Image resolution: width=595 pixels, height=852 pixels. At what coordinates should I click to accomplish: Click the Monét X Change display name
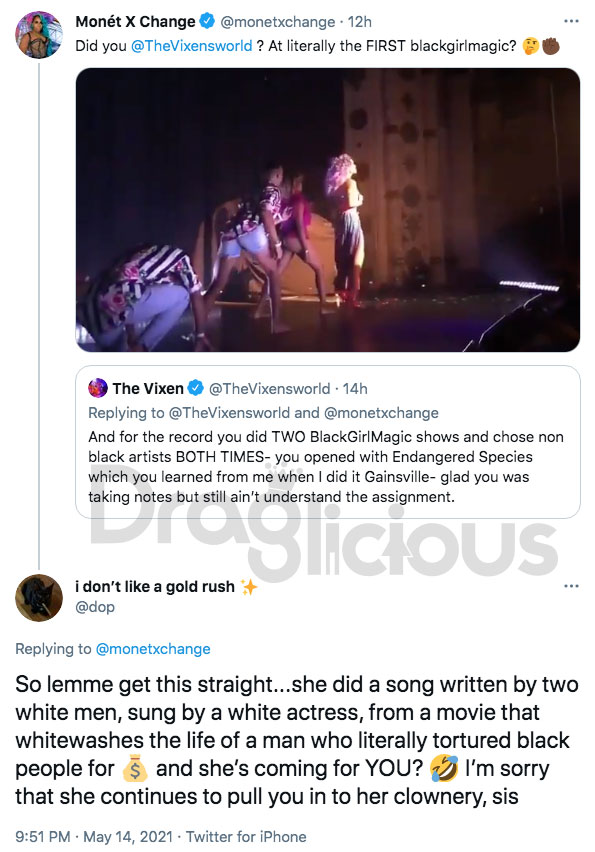[135, 22]
